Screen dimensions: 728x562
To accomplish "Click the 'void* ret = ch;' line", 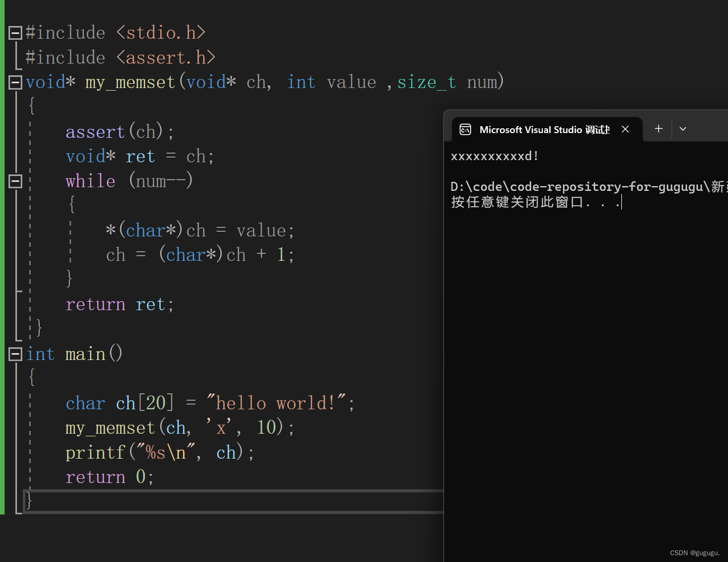I will click(x=140, y=156).
